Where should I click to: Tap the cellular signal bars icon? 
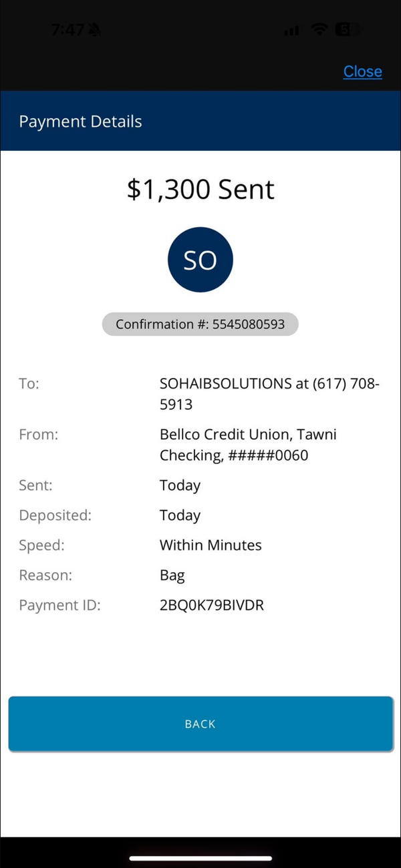point(291,31)
